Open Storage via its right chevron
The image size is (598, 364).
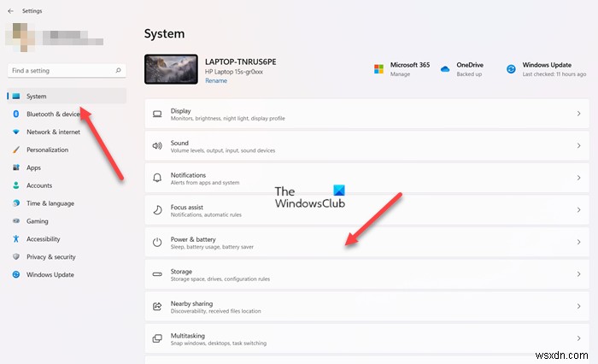point(578,274)
